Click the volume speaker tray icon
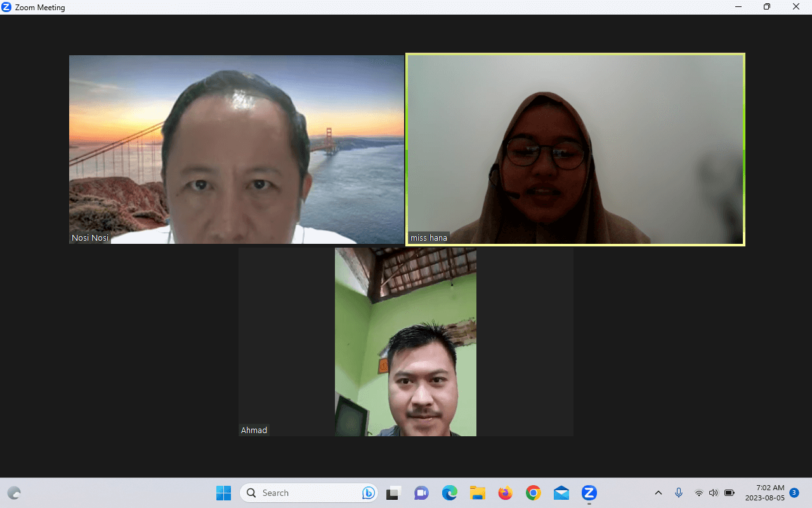The image size is (812, 508). coord(714,493)
